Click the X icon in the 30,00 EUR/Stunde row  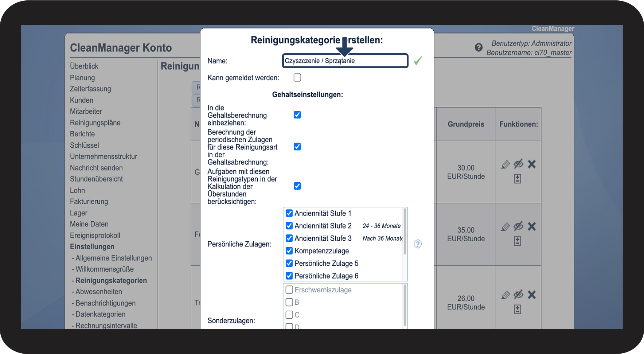pos(532,164)
